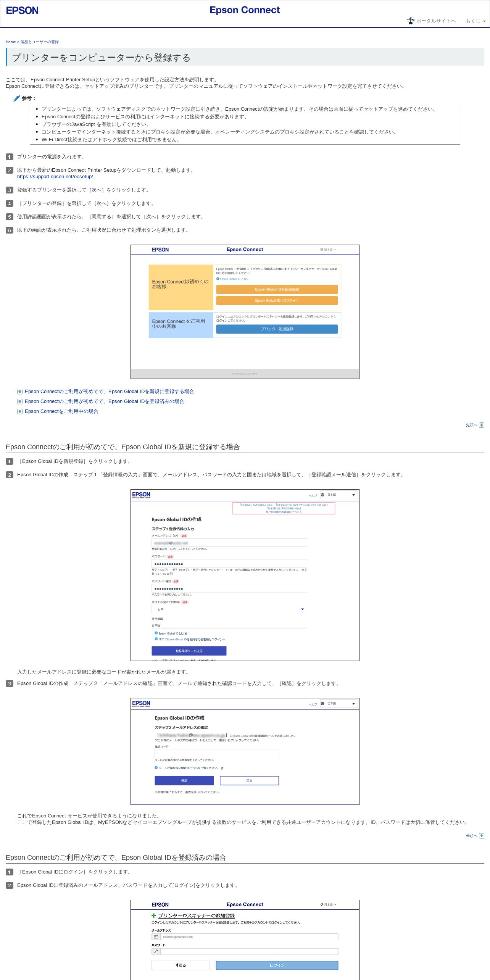This screenshot has height=980, width=490.
Task: Click the login screen screenshot with ログイン button
Action: [x=245, y=940]
